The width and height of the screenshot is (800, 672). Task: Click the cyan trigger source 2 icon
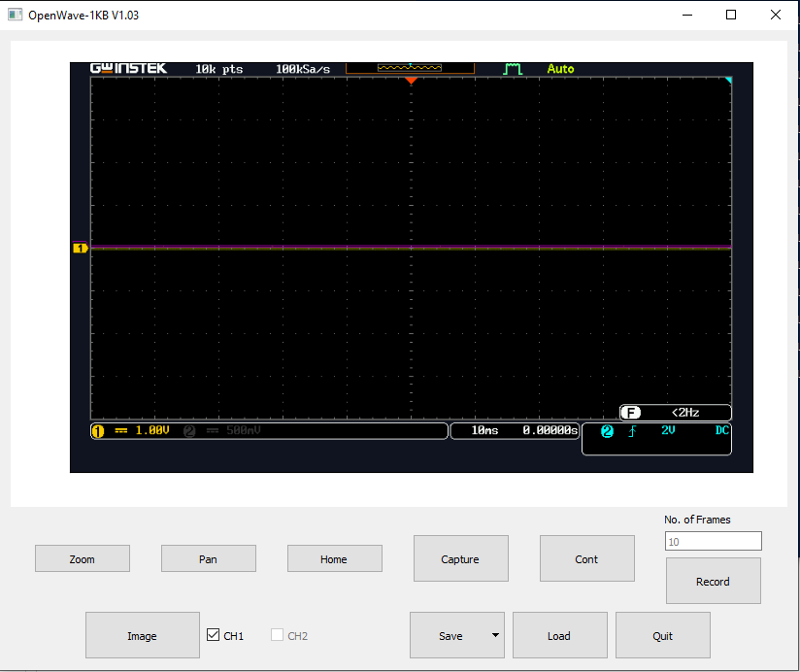pos(607,431)
